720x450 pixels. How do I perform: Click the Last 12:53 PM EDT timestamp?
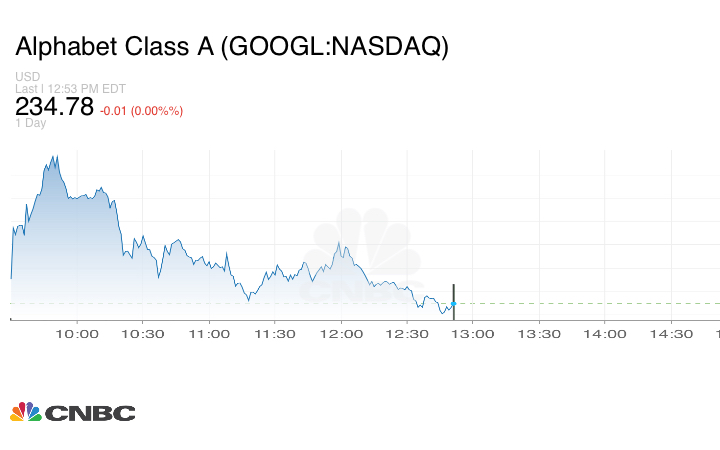70,89
